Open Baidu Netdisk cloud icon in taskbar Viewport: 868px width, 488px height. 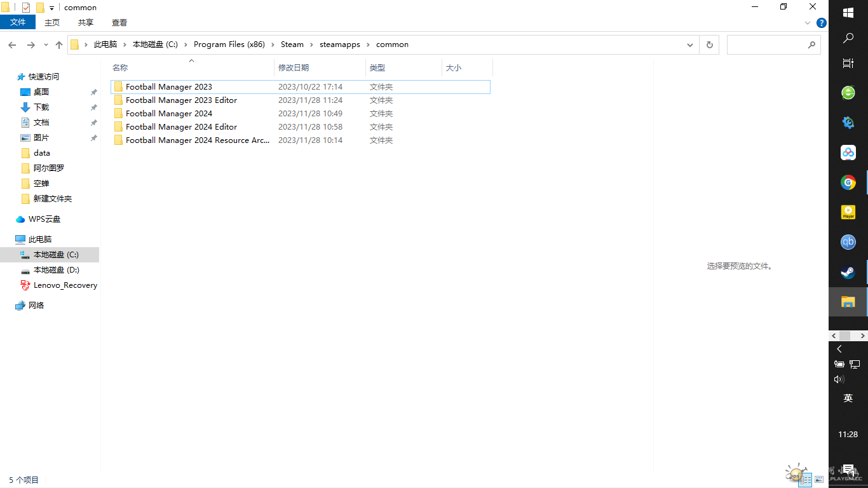pyautogui.click(x=848, y=152)
